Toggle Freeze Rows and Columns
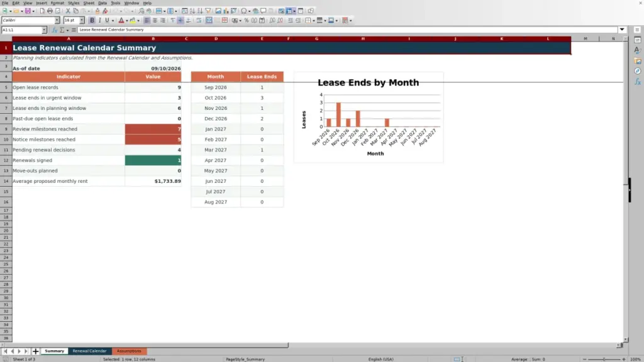This screenshot has width=644, height=362. point(289,11)
